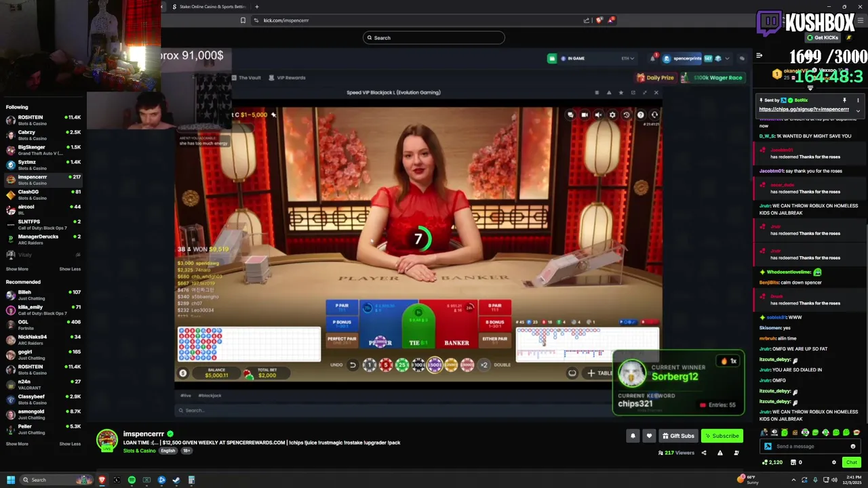868x488 pixels.
Task: Follow the channel with the heart button
Action: (649, 436)
